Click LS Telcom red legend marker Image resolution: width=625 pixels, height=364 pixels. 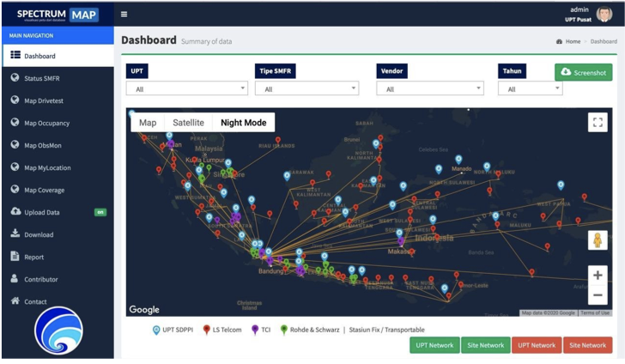(206, 330)
